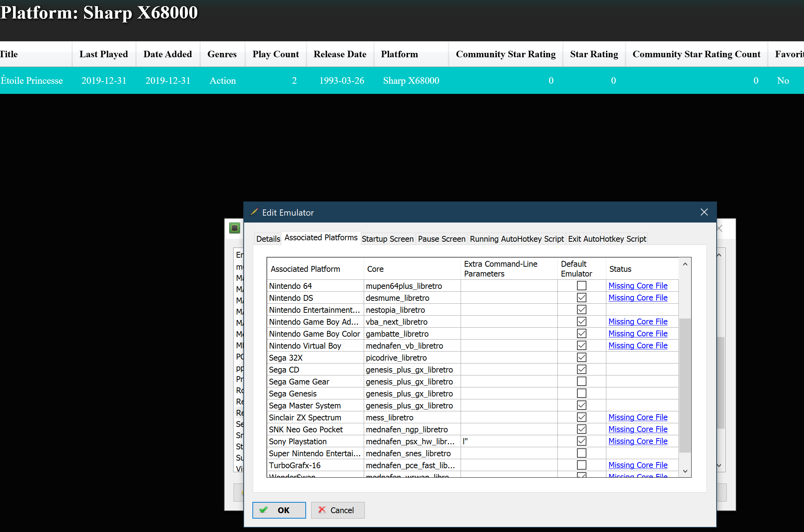
Task: Select the desmume_libretro core cell
Action: pos(412,298)
